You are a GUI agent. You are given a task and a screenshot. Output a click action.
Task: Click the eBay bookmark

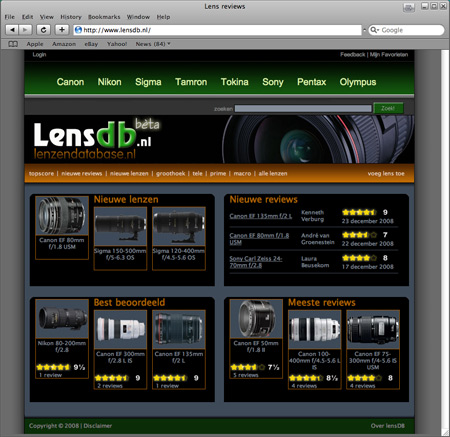(x=91, y=44)
